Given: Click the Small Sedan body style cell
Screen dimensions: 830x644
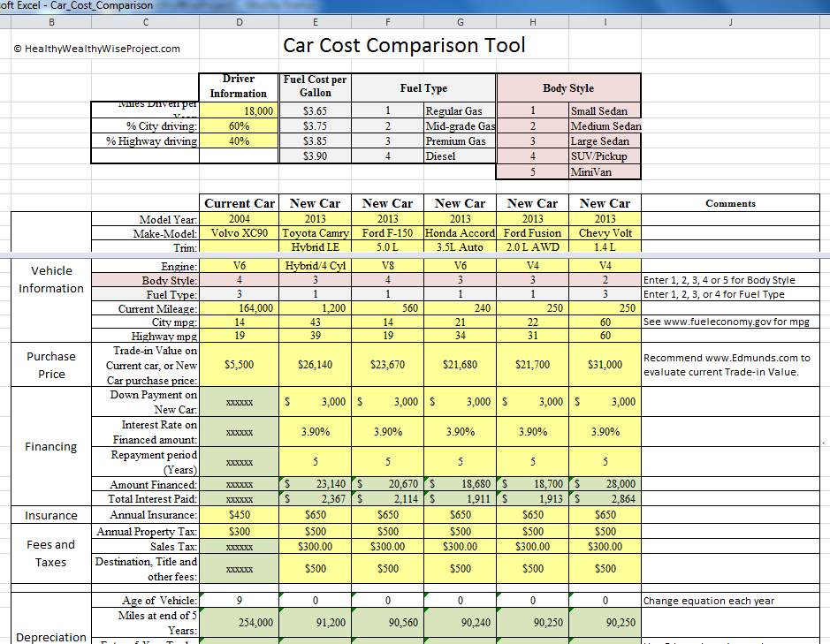Looking at the screenshot, I should pos(605,110).
